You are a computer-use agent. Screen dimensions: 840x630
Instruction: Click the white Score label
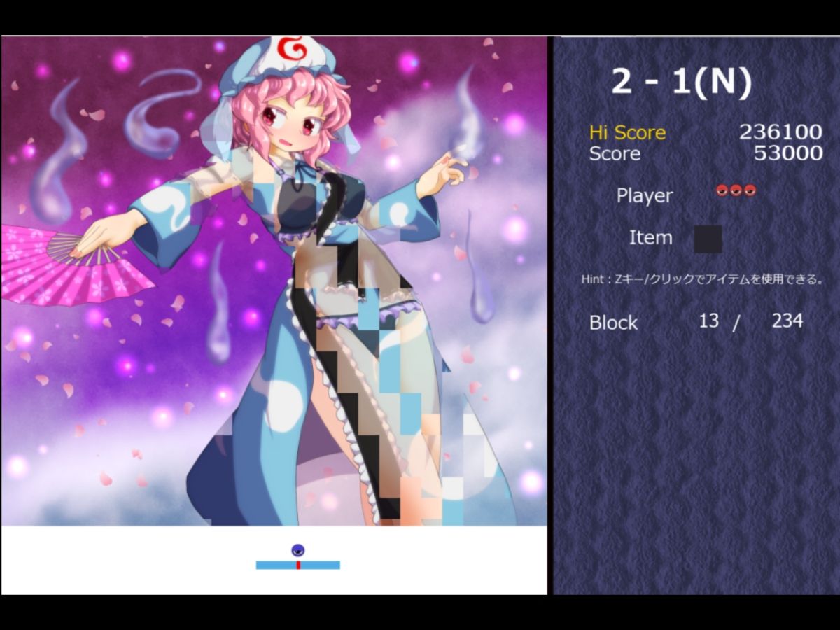tap(615, 153)
